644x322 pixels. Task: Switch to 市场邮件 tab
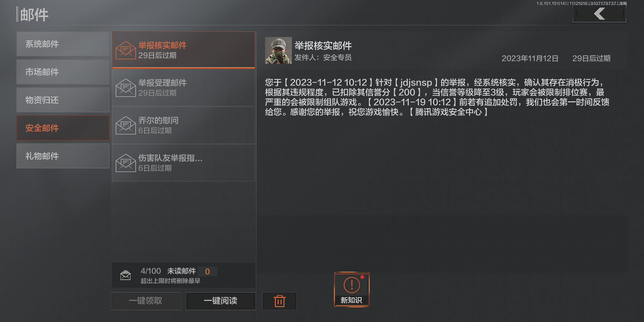coord(63,72)
